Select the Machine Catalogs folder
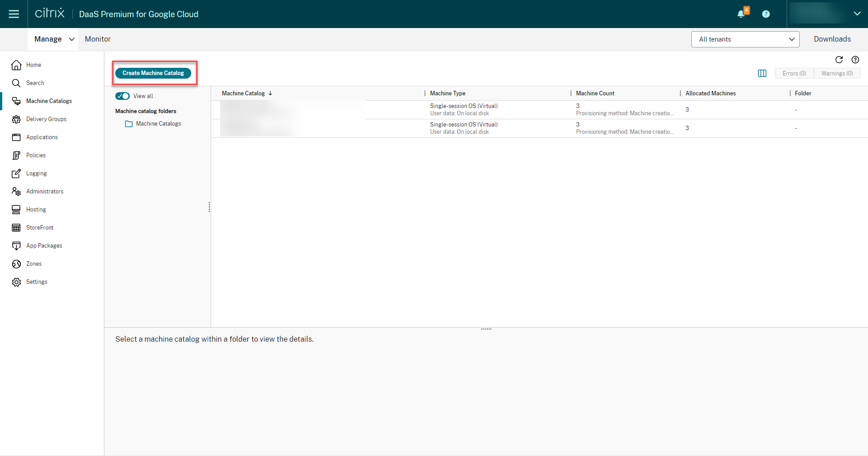Image resolution: width=868 pixels, height=456 pixels. coord(158,124)
